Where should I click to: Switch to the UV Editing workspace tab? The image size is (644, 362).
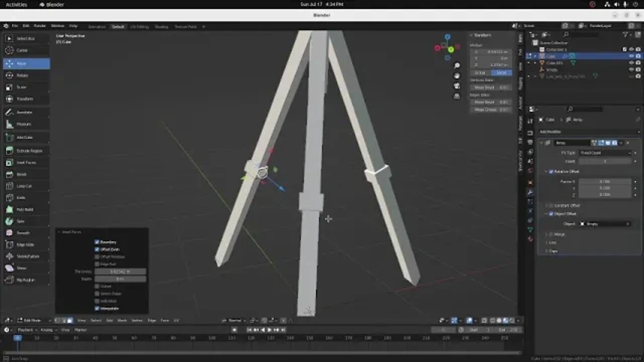click(x=139, y=27)
